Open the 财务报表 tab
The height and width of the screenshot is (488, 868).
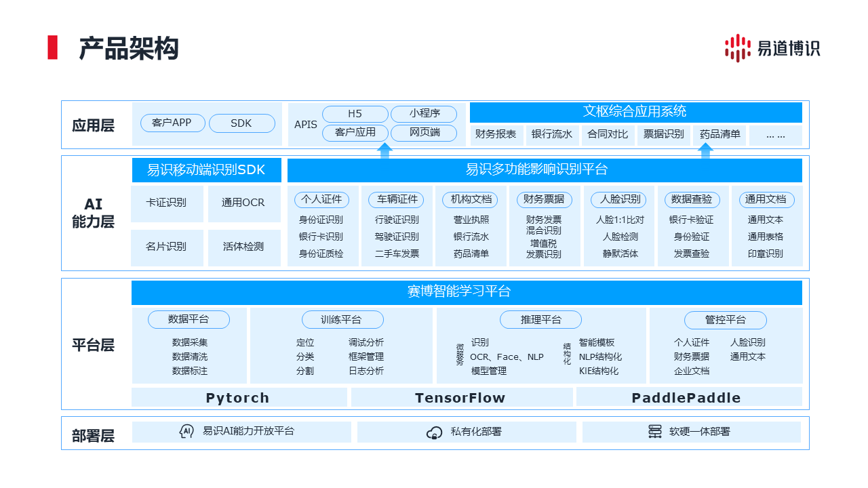coord(496,135)
